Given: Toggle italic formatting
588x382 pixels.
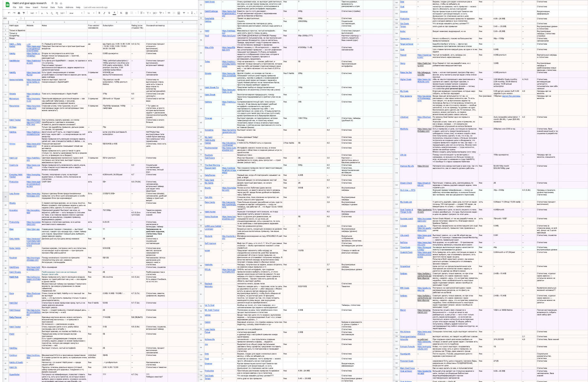Looking at the screenshot, I should (x=104, y=13).
